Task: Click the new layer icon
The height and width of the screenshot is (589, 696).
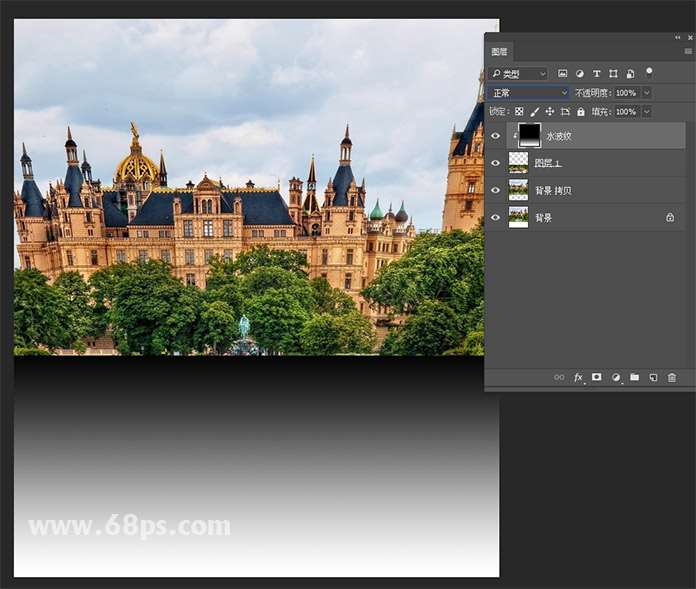Action: 653,377
